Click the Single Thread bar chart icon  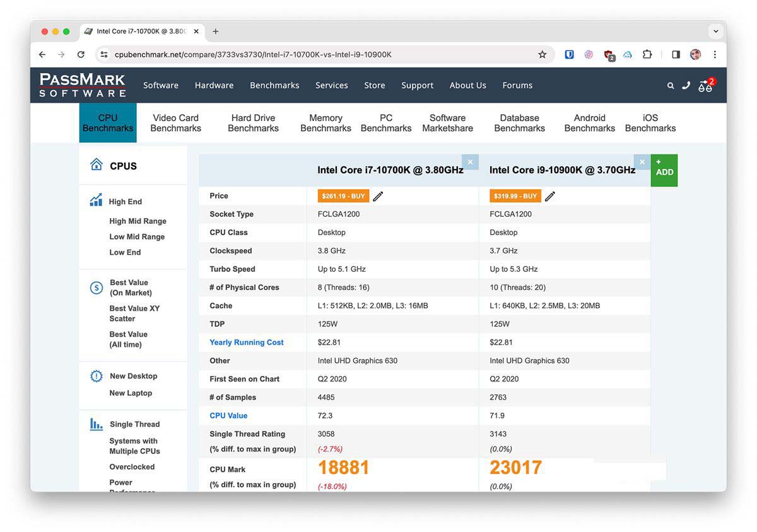(96, 424)
